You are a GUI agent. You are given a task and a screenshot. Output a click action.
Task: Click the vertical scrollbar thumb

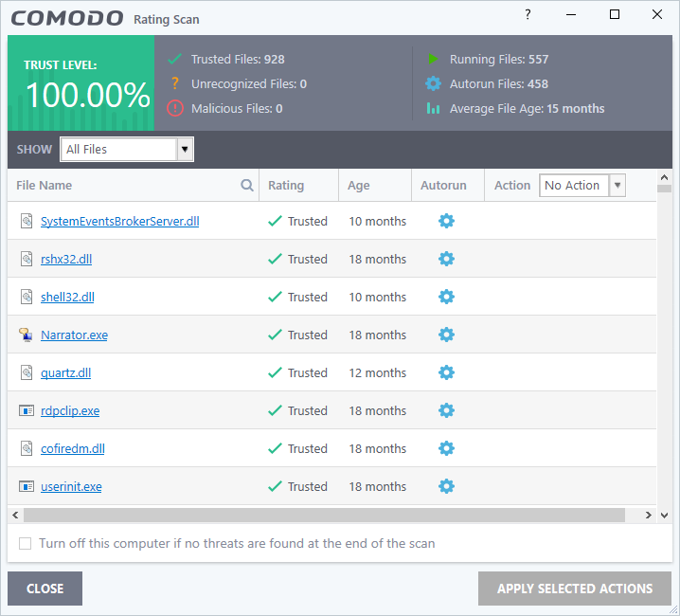(x=664, y=189)
